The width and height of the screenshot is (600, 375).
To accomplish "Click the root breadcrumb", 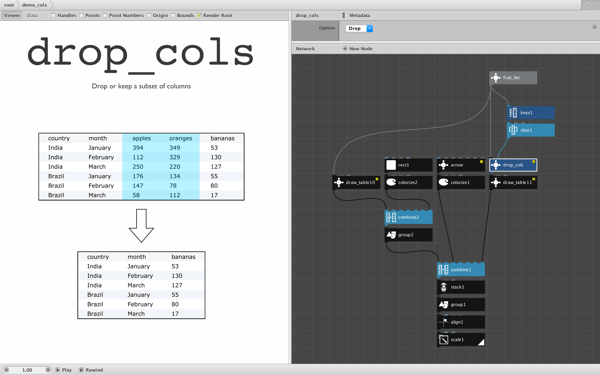I will (x=9, y=5).
